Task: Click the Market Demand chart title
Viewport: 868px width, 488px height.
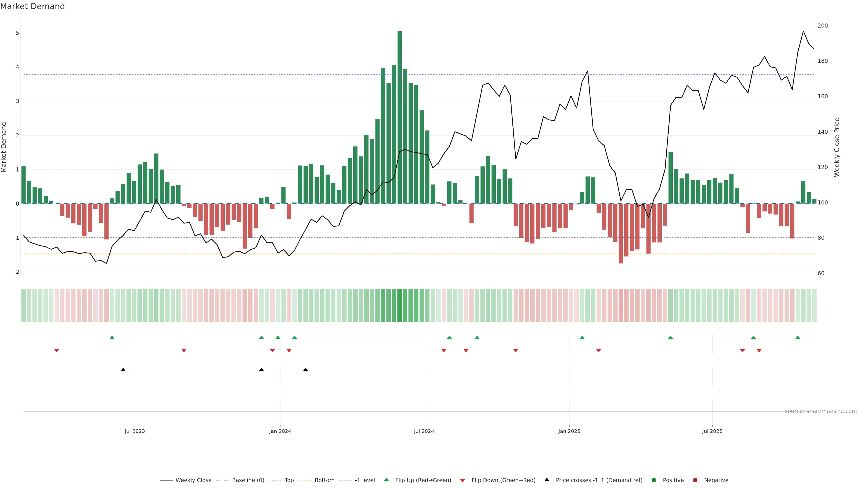Action: [32, 6]
